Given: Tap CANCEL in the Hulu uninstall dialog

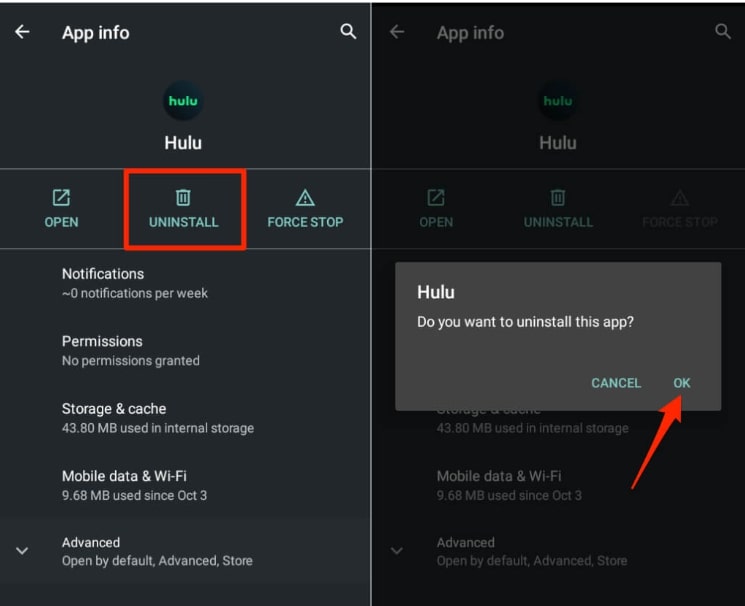Looking at the screenshot, I should coord(616,383).
